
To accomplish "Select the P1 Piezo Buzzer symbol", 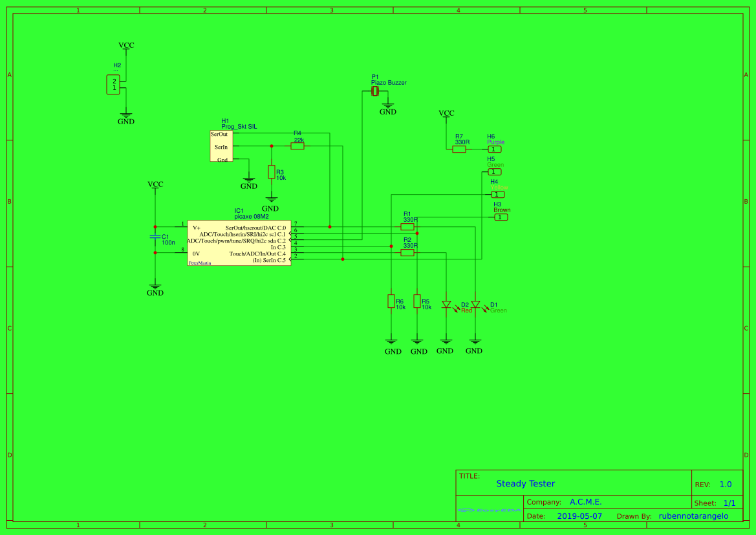I will tap(375, 92).
